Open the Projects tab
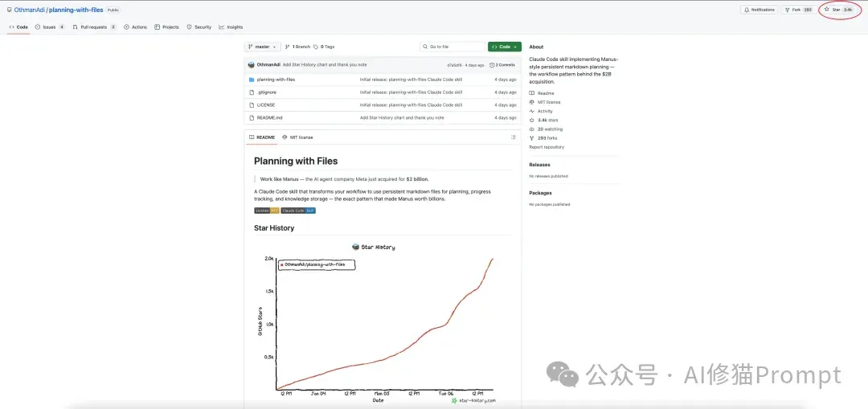This screenshot has height=409, width=868. point(167,27)
